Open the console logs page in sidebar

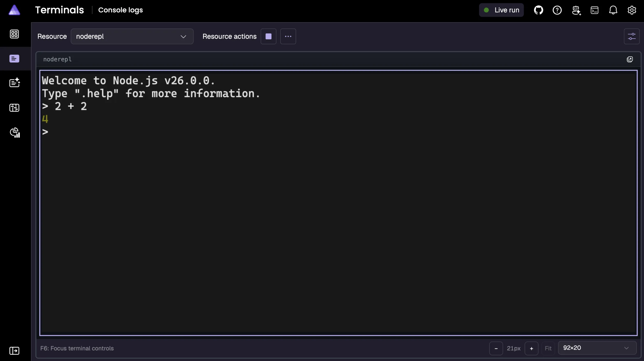[14, 58]
